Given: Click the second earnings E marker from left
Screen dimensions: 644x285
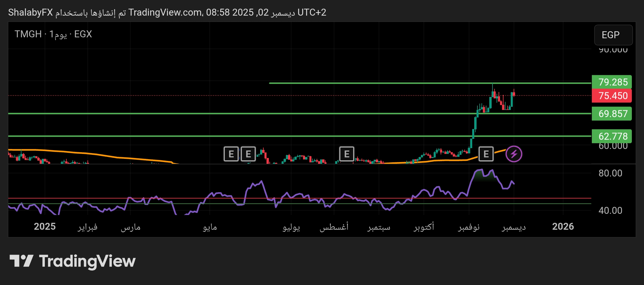Looking at the screenshot, I should (248, 154).
